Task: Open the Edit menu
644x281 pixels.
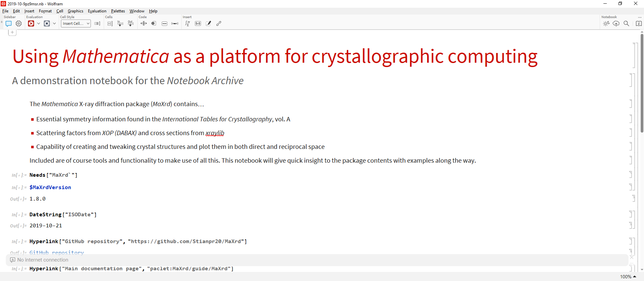Action: (x=16, y=11)
